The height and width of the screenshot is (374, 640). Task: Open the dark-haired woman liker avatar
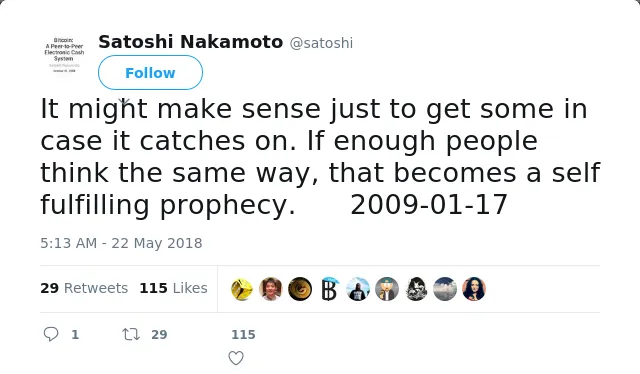(x=474, y=289)
